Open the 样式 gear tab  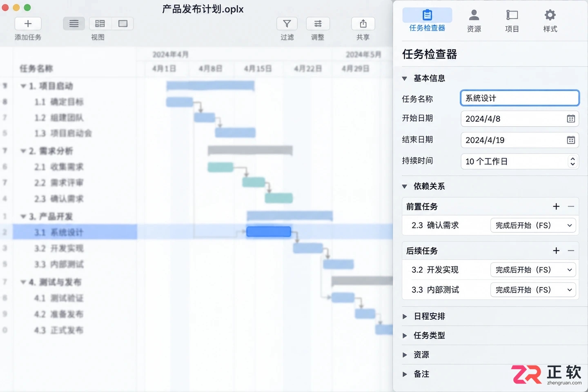[550, 20]
